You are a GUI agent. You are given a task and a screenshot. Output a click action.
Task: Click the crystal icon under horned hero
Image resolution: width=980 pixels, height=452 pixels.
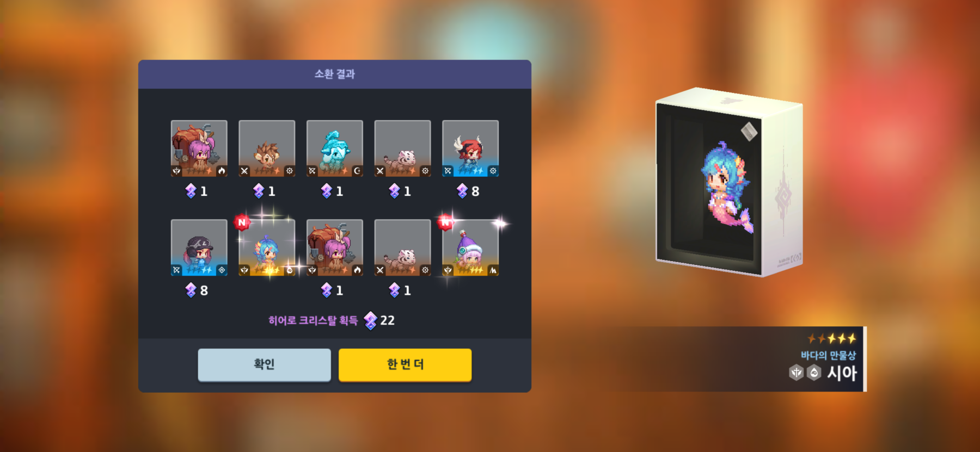pyautogui.click(x=462, y=191)
